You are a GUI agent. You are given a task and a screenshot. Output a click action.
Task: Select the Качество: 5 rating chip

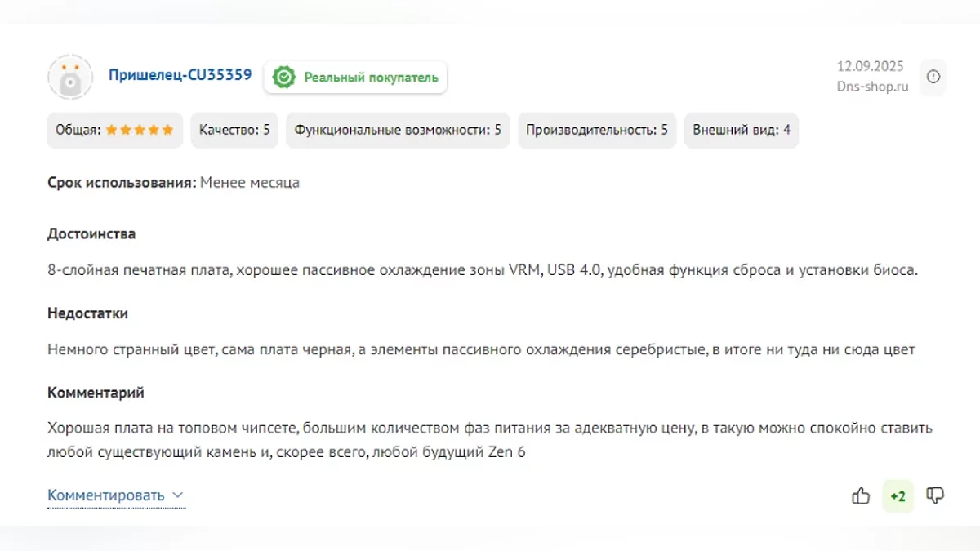click(x=234, y=130)
